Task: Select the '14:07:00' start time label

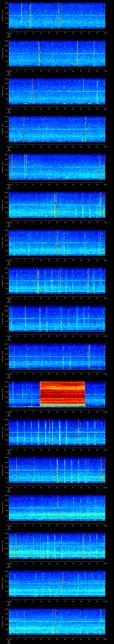Action: click(9, 261)
